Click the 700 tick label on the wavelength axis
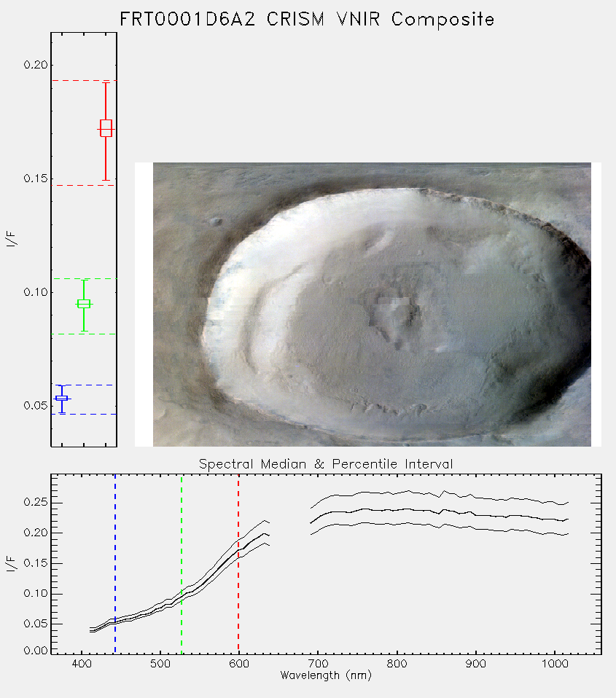This screenshot has width=616, height=698. [318, 664]
